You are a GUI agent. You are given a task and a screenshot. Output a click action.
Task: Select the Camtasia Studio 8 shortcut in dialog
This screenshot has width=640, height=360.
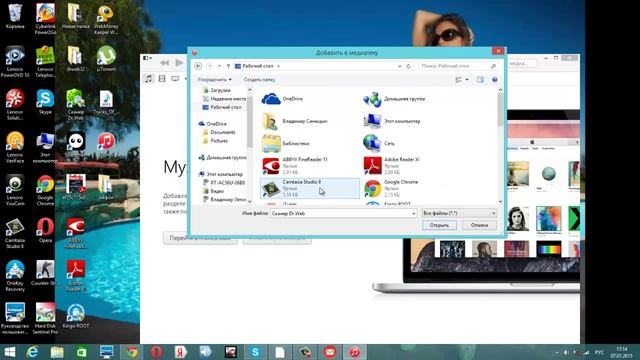click(x=310, y=188)
